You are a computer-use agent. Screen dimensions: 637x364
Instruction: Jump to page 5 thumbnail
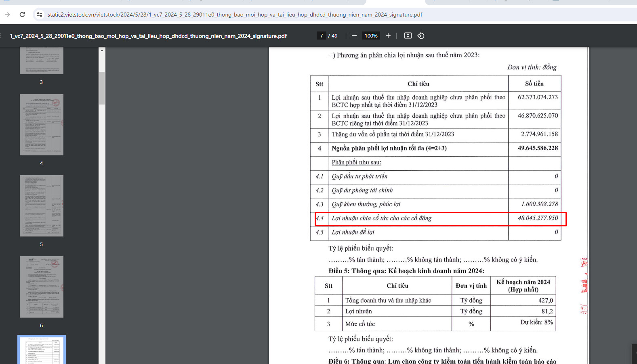pyautogui.click(x=42, y=206)
